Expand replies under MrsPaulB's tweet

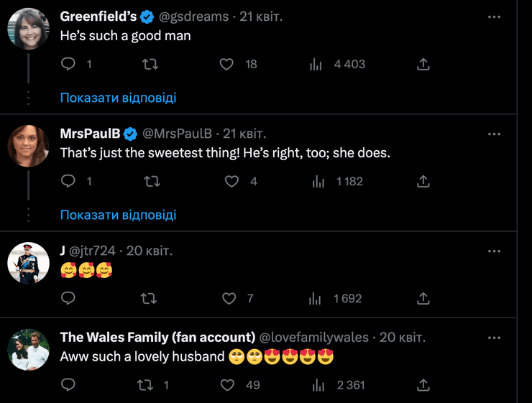point(118,215)
